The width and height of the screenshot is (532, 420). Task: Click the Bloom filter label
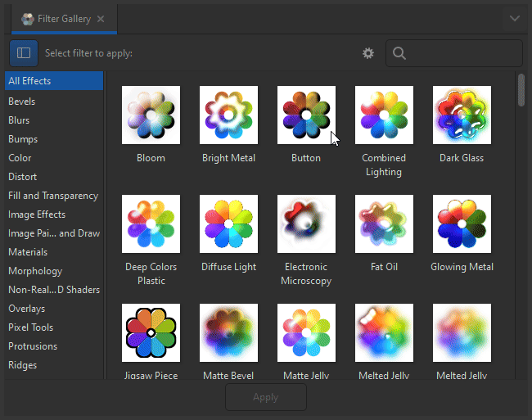[151, 158]
